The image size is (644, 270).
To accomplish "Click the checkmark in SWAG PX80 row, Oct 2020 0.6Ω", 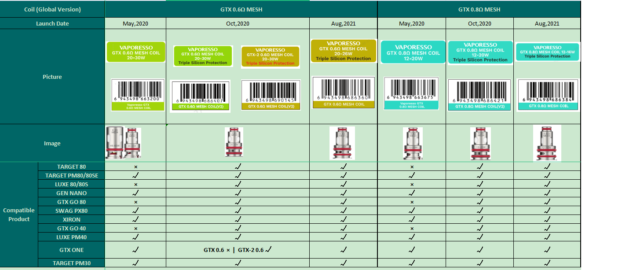I will 238,211.
